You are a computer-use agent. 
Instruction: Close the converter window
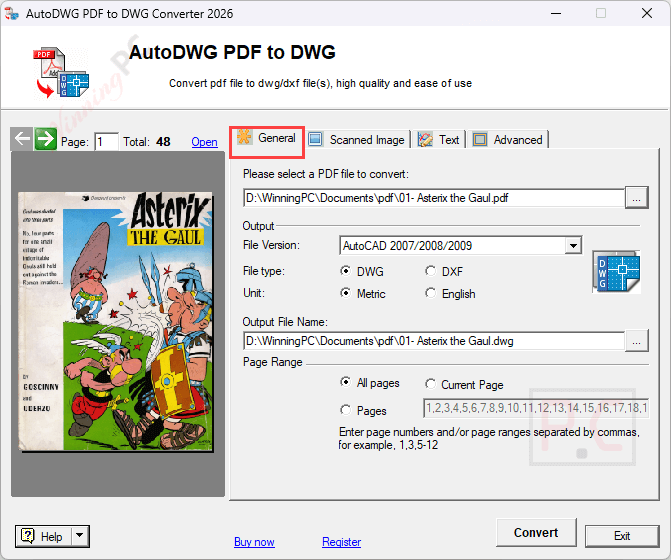(x=647, y=13)
